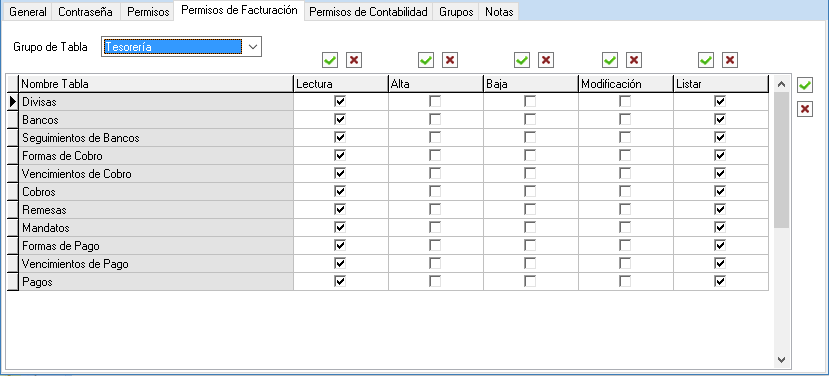Enable Baja for Seguimientos de Bancos

[530, 137]
